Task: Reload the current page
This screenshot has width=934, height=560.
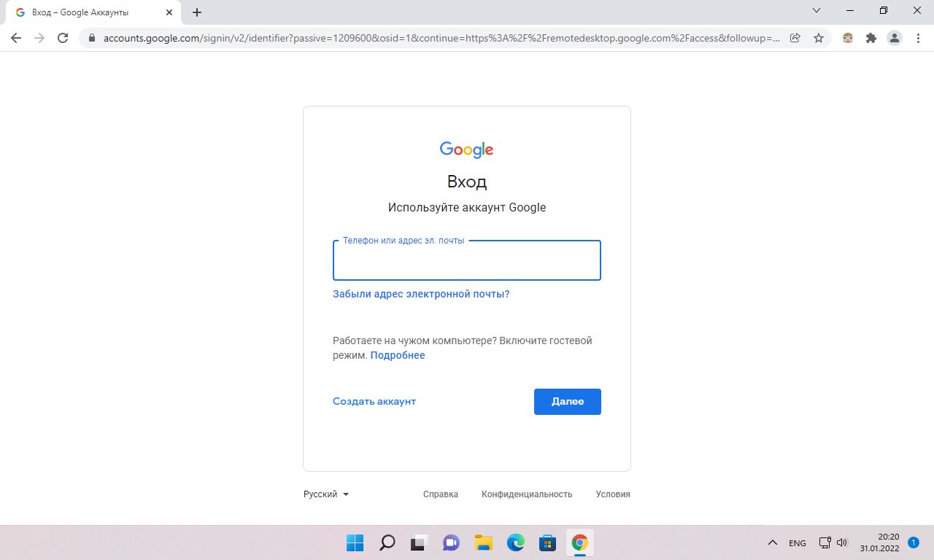Action: 63,38
